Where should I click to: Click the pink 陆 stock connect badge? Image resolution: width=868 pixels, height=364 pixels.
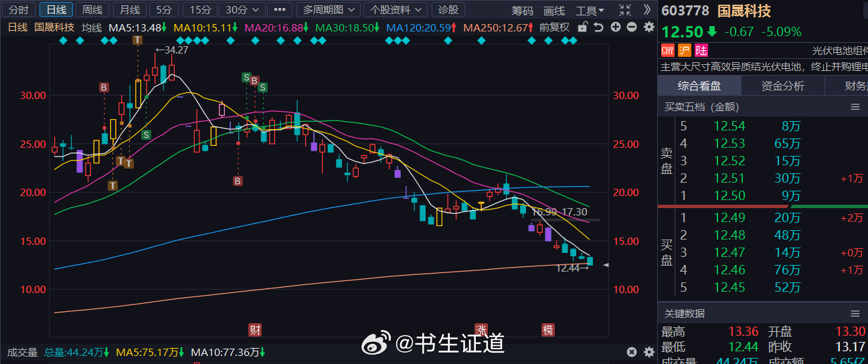[x=701, y=51]
